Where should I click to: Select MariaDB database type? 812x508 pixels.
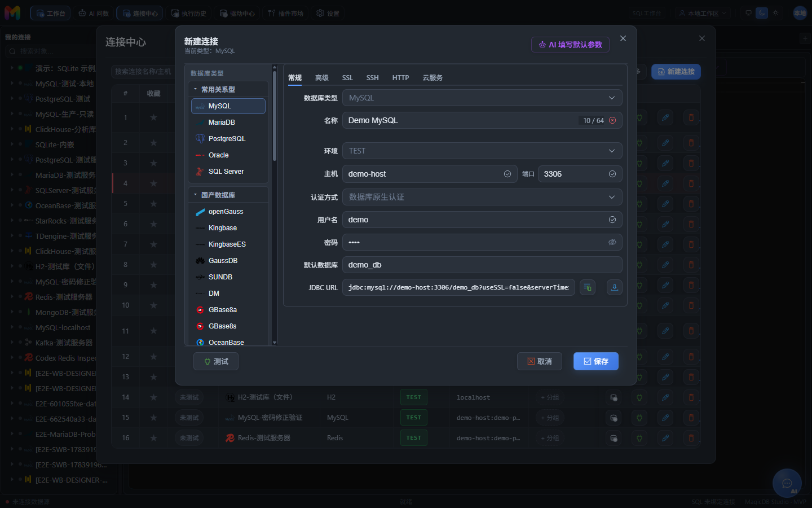click(x=228, y=122)
